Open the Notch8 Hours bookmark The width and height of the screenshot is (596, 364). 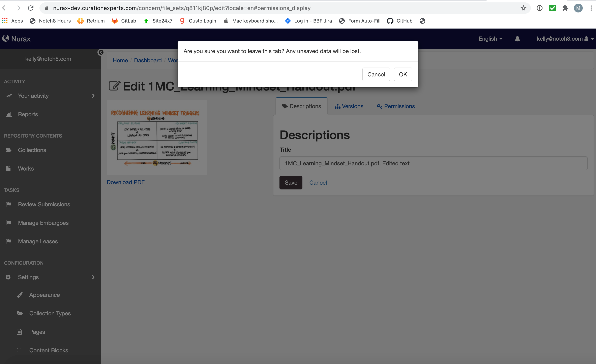[50, 21]
